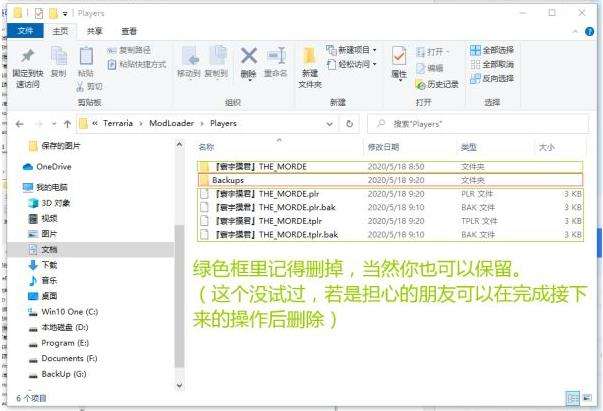This screenshot has height=411, width=603.
Task: Collapse the ribbon using the chevron
Action: 575,32
